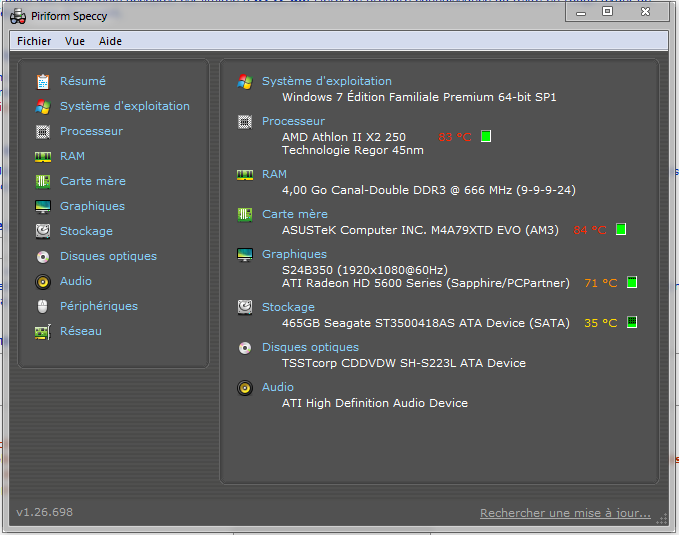Click the Windows flag icon beside sidebar Système d'exploitation

[43, 107]
